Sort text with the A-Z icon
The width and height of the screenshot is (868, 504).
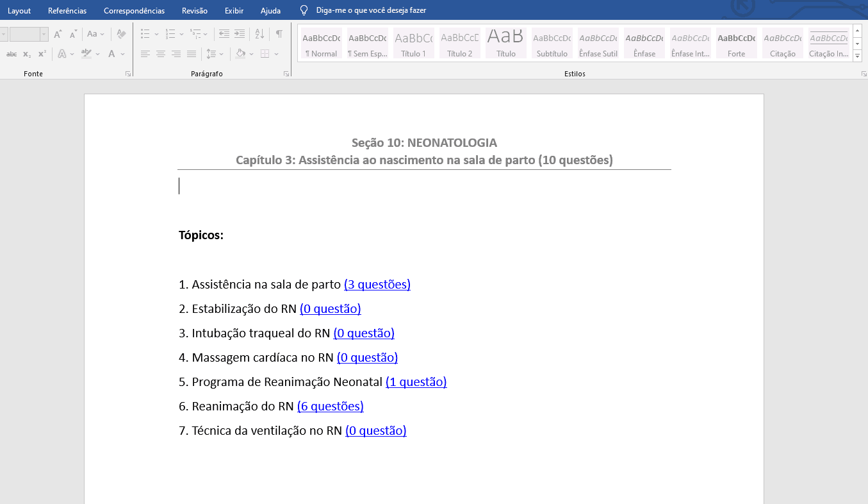point(259,34)
